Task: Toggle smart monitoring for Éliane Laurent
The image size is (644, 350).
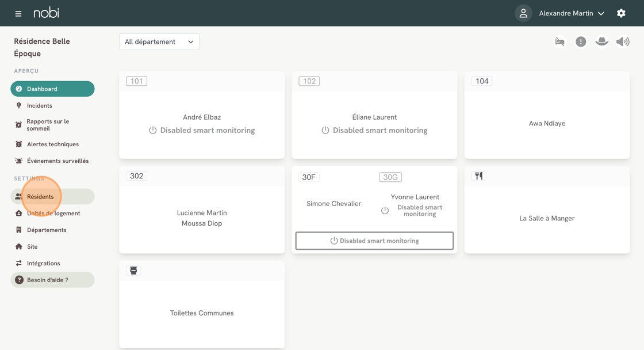Action: 325,131
